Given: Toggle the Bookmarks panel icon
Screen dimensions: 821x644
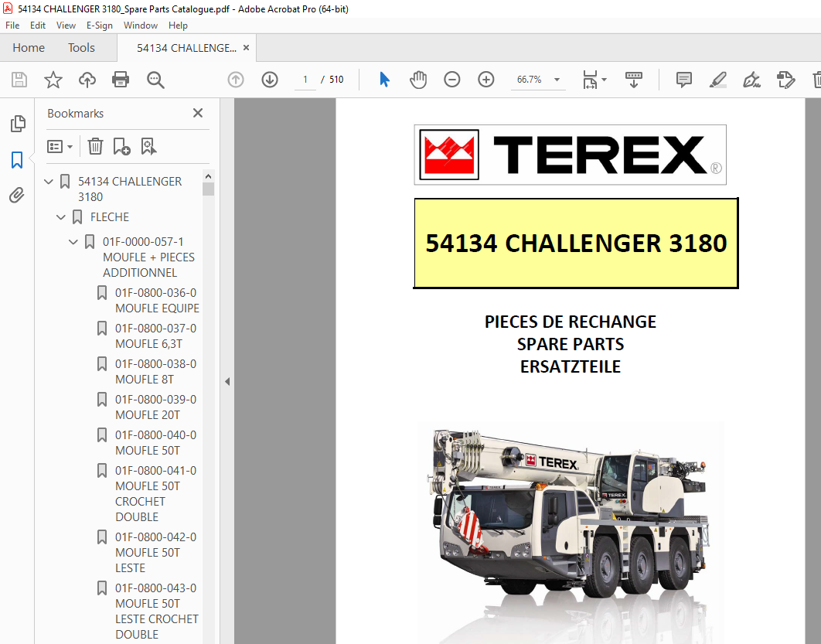Looking at the screenshot, I should tap(17, 160).
